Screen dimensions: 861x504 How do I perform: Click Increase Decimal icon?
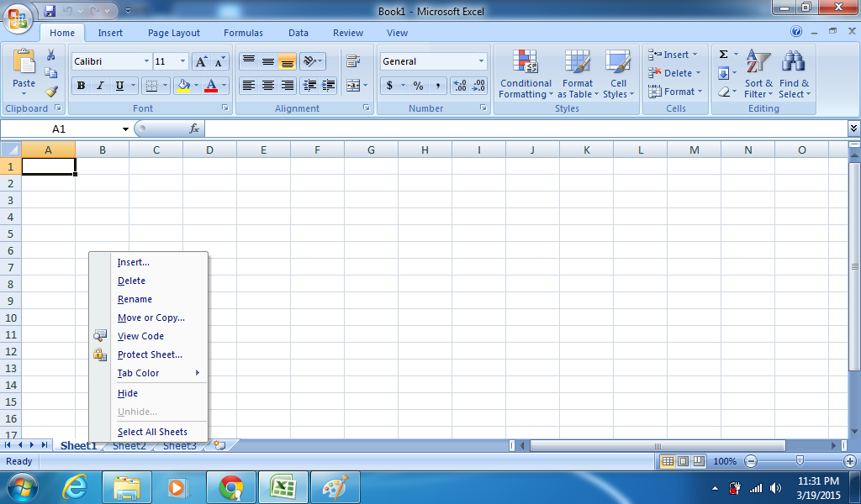click(460, 86)
